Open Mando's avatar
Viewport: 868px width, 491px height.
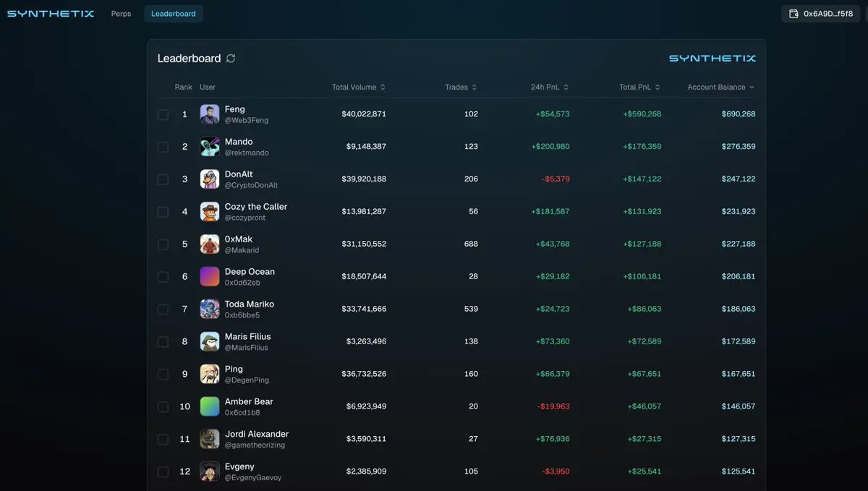(210, 147)
